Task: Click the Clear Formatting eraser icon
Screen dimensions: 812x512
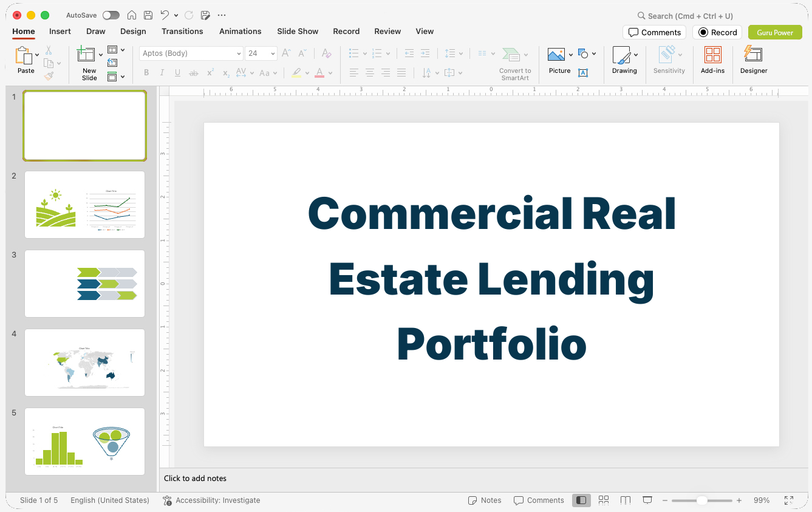Action: (x=326, y=53)
